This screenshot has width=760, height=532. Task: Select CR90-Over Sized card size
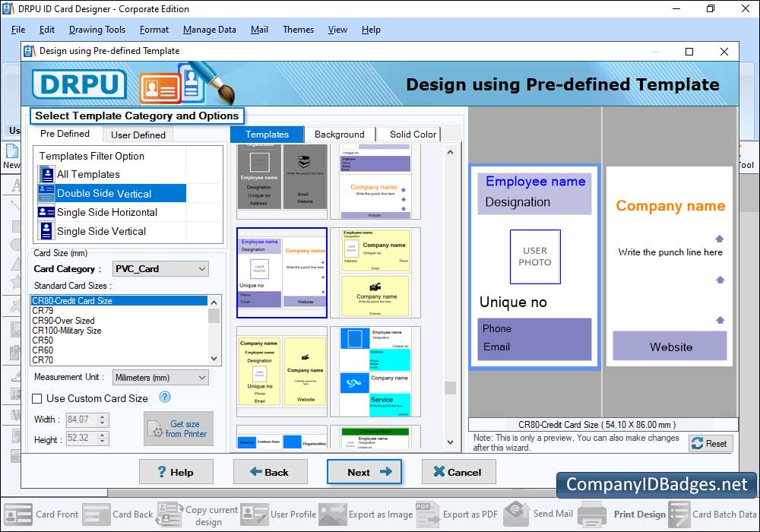click(x=119, y=321)
